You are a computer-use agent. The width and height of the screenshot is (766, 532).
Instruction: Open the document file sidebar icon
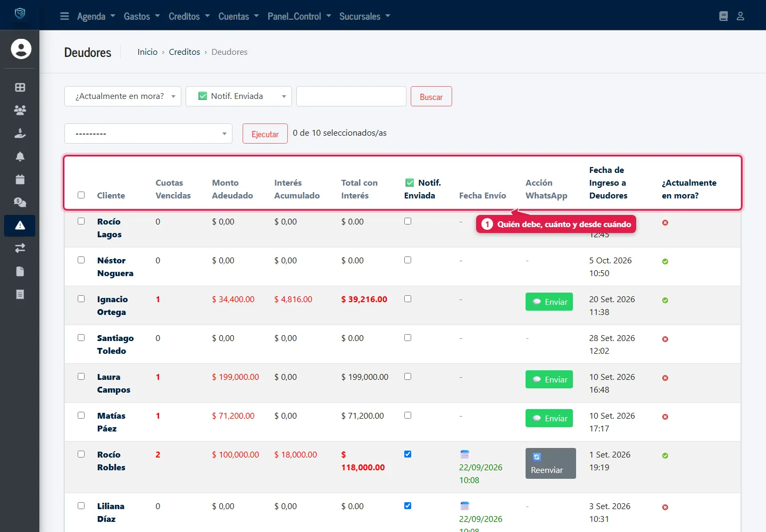(20, 271)
